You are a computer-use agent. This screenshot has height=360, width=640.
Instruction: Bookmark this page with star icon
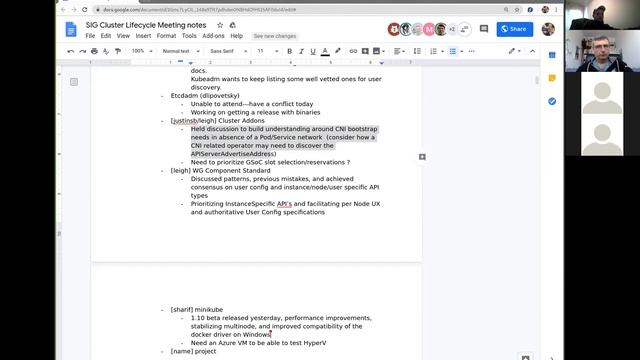point(517,9)
